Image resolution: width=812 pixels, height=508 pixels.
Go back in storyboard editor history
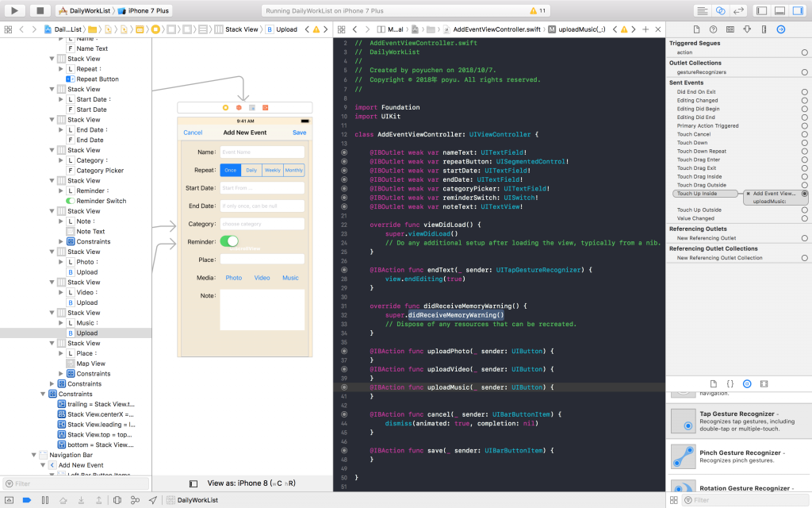click(21, 29)
